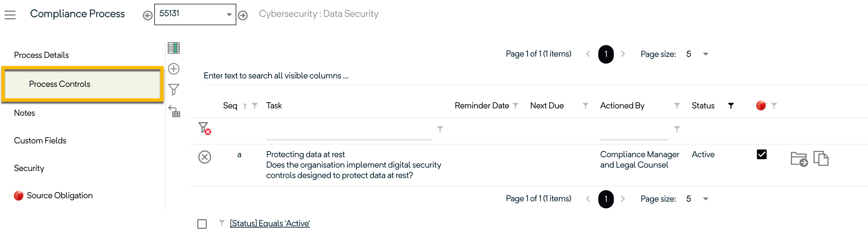Toggle the Status Equals Active filter checkbox
The image size is (868, 241).
click(x=202, y=224)
